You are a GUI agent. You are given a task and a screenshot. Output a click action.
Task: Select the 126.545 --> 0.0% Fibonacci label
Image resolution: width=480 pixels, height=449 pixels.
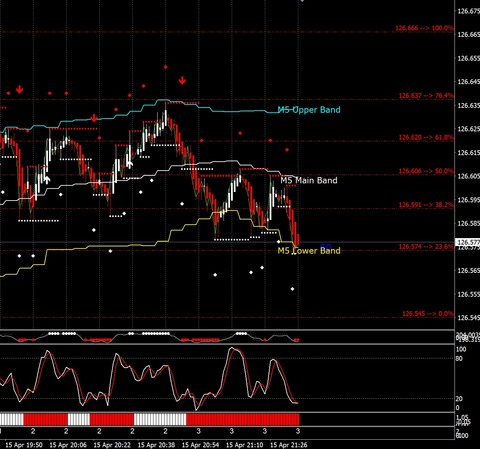click(428, 314)
